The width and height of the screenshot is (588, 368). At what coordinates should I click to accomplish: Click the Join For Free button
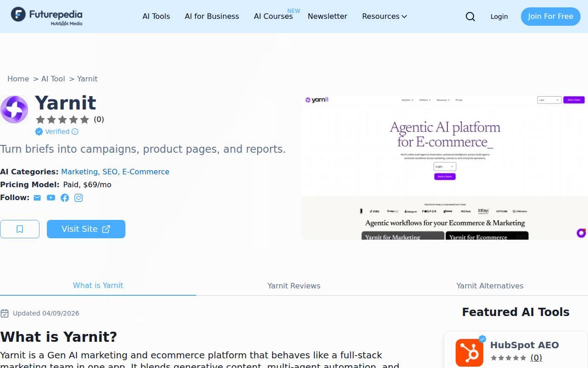pos(550,17)
